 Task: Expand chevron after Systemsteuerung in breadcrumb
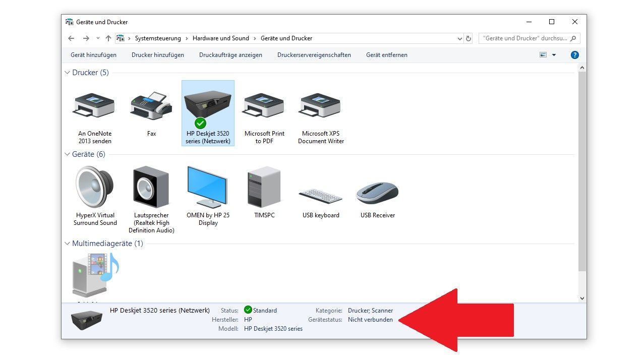coord(187,38)
